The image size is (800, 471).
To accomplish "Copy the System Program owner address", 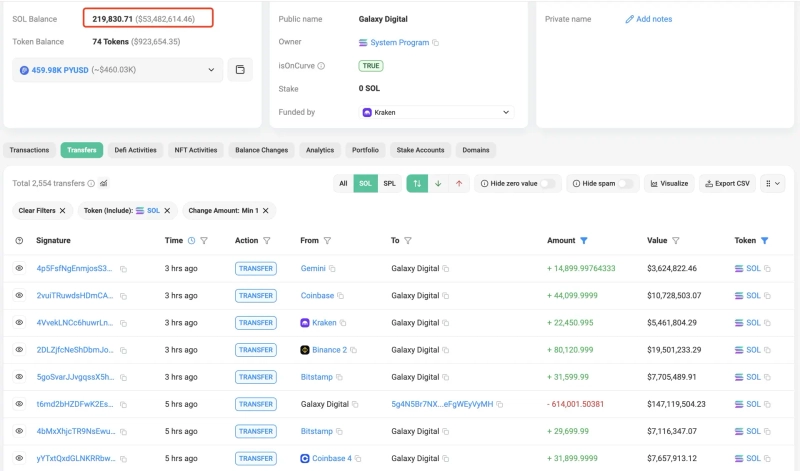I will (x=436, y=43).
